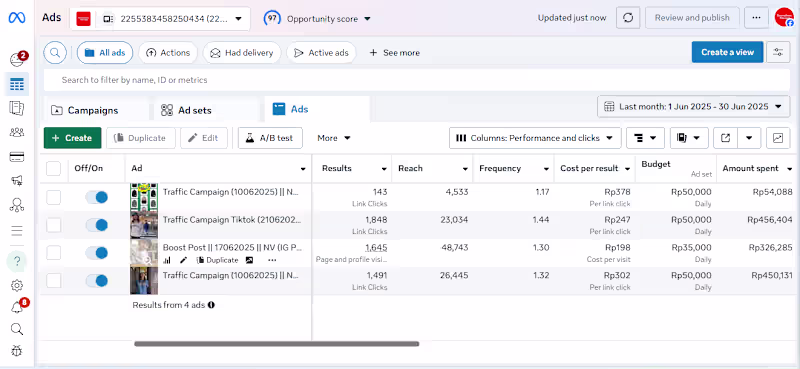Turn off the Traffic Campaign Tiktok ad toggle
This screenshot has width=800, height=369.
[x=96, y=225]
